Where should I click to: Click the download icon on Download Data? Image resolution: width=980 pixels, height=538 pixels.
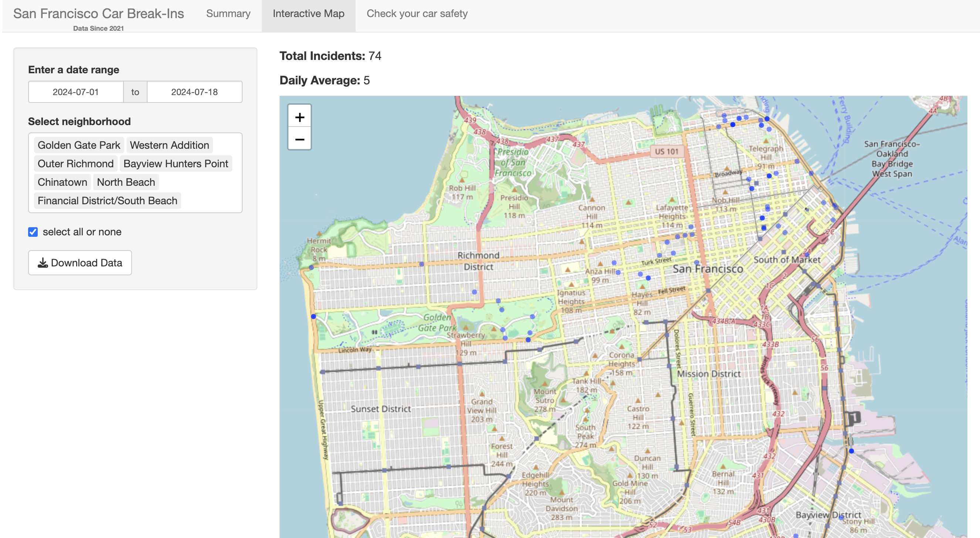(x=43, y=263)
